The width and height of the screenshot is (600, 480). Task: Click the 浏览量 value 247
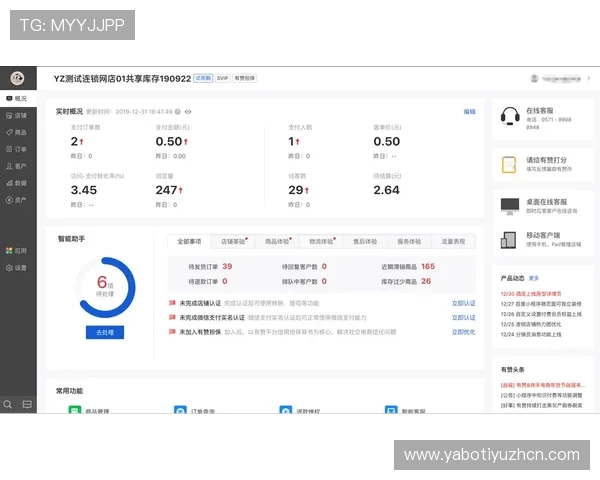tap(166, 190)
